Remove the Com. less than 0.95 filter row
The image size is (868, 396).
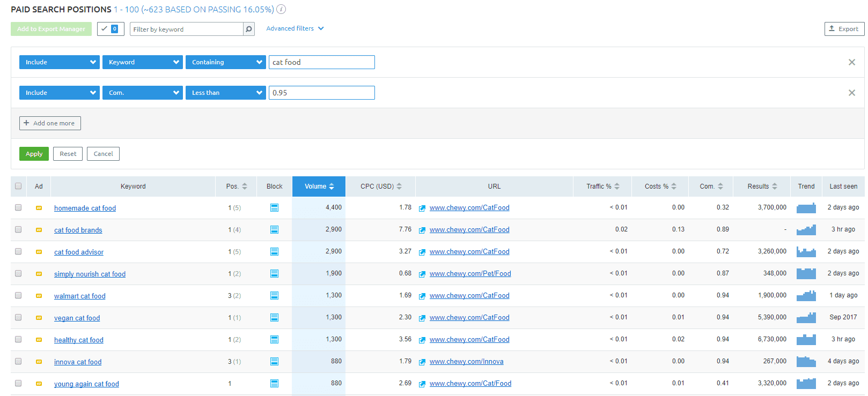pyautogui.click(x=851, y=93)
